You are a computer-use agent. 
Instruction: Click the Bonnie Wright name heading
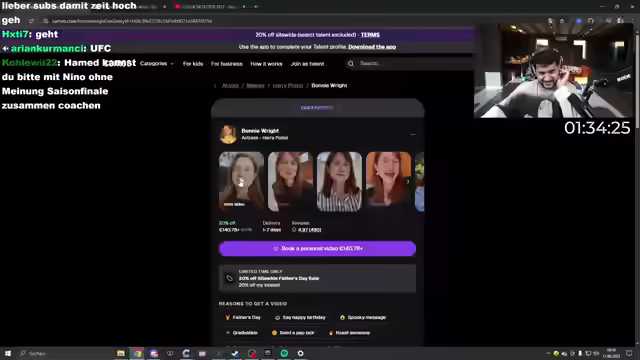click(x=260, y=131)
